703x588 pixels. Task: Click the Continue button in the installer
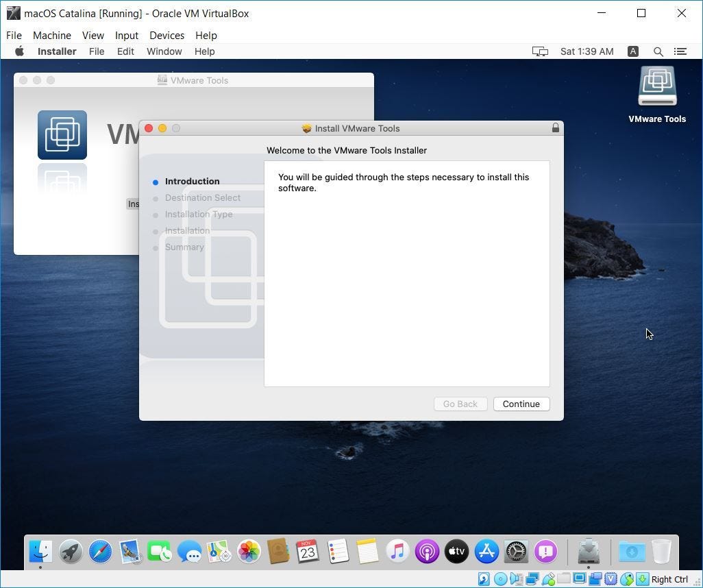[x=521, y=404]
